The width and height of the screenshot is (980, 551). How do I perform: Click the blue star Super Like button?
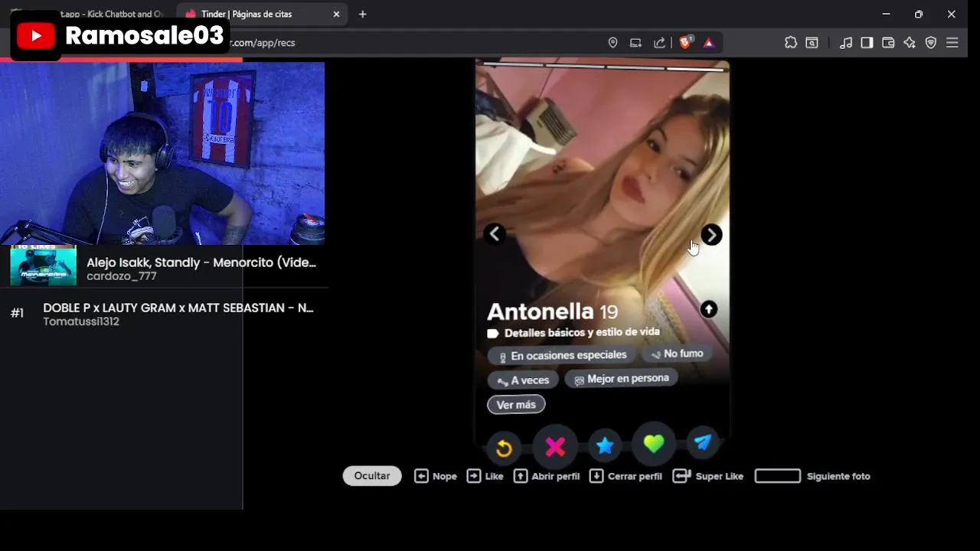605,446
